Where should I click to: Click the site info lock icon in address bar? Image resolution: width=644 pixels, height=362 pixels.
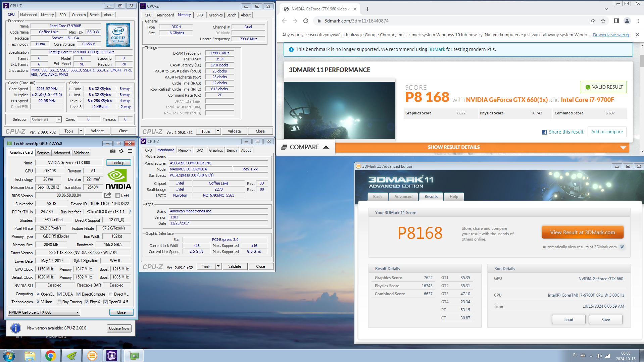click(319, 21)
